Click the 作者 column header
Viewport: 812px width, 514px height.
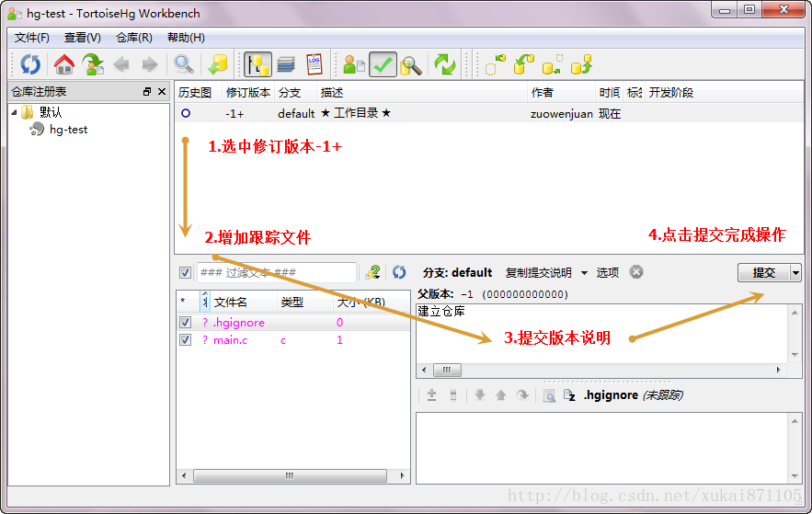(x=561, y=93)
